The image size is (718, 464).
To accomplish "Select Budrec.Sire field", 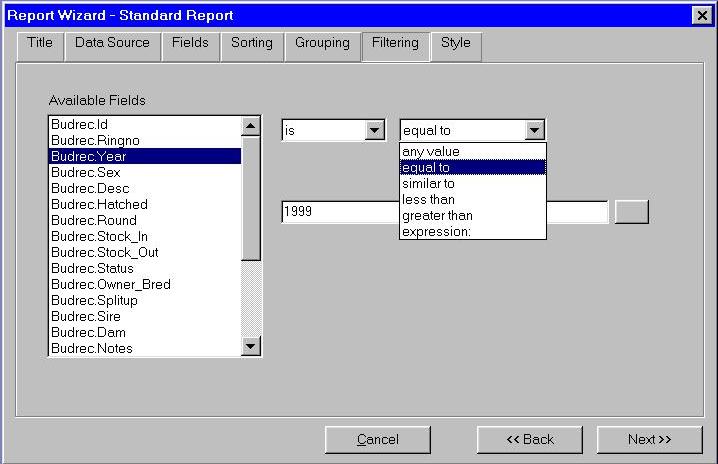I will point(145,317).
